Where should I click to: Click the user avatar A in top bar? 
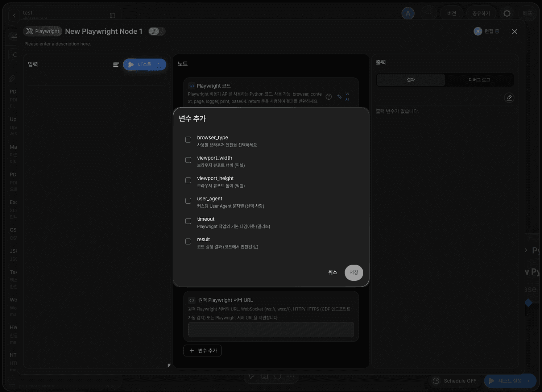pyautogui.click(x=408, y=13)
